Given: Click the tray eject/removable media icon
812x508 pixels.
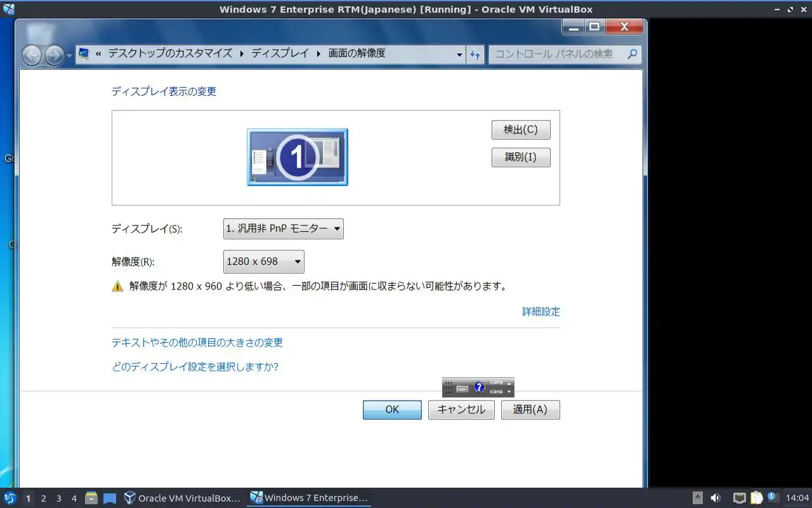Looking at the screenshot, I should click(x=697, y=498).
